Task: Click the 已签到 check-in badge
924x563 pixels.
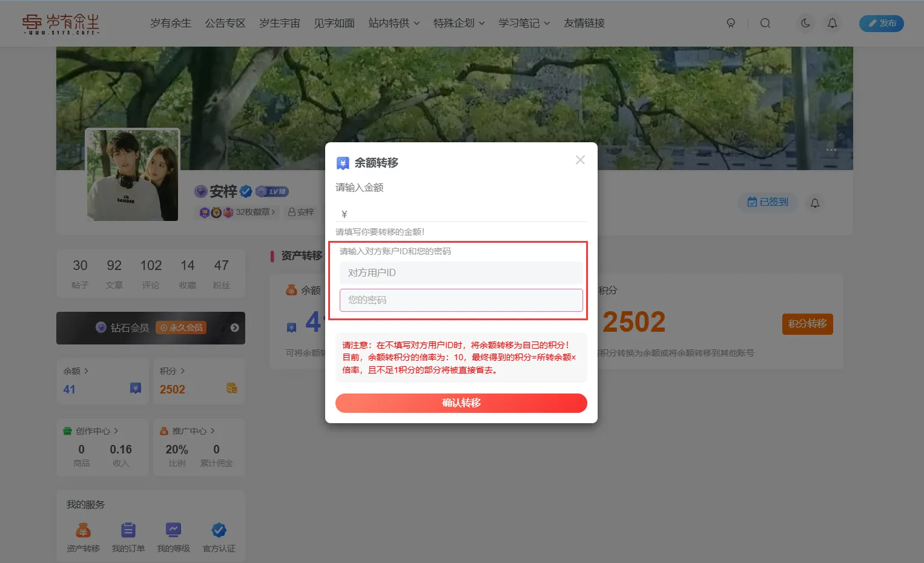Action: coord(767,202)
